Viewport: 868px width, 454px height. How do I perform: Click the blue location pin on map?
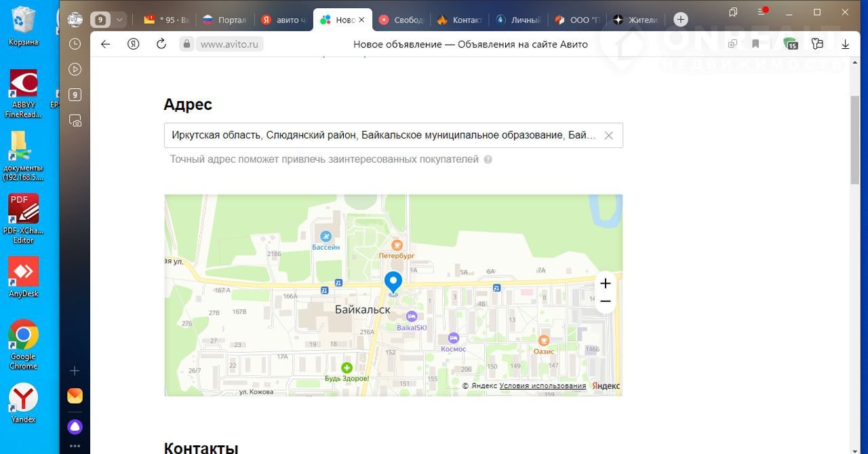pos(393,282)
